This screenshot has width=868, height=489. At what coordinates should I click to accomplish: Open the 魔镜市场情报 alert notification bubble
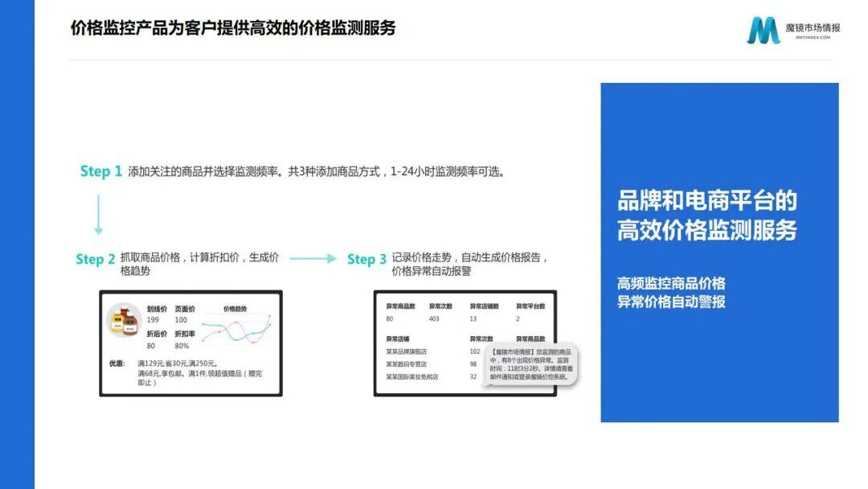(x=530, y=364)
